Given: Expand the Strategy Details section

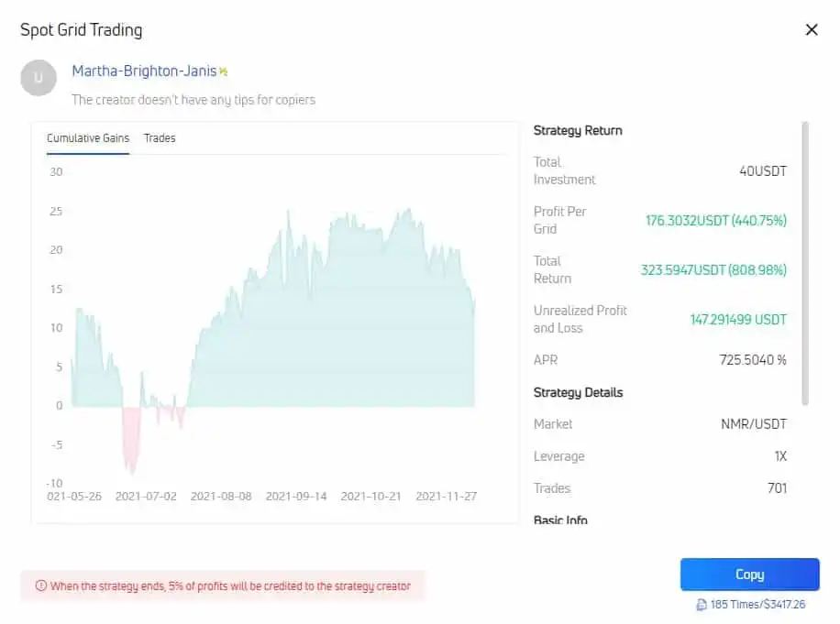Looking at the screenshot, I should pyautogui.click(x=578, y=392).
